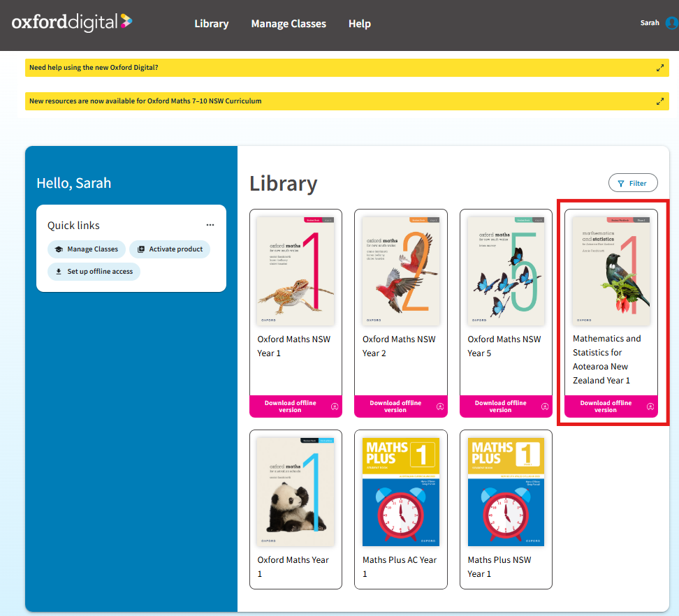This screenshot has height=616, width=679.
Task: Open the Mathematics and Statistics Aotearoa book cover
Action: pos(611,272)
